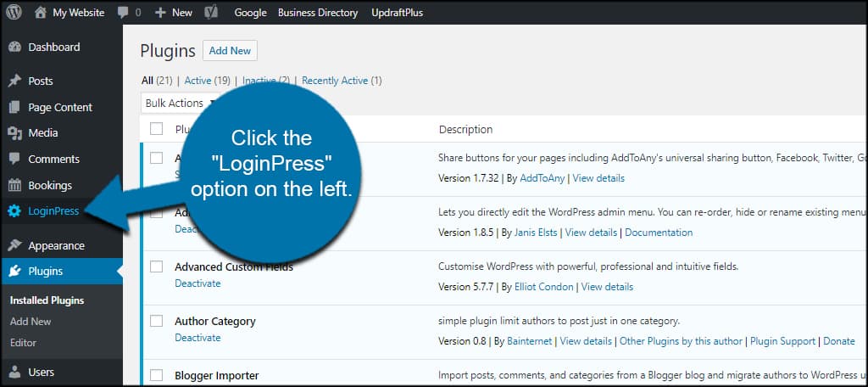This screenshot has width=868, height=387.
Task: Click the Dashboard gauge icon
Action: pyautogui.click(x=15, y=48)
